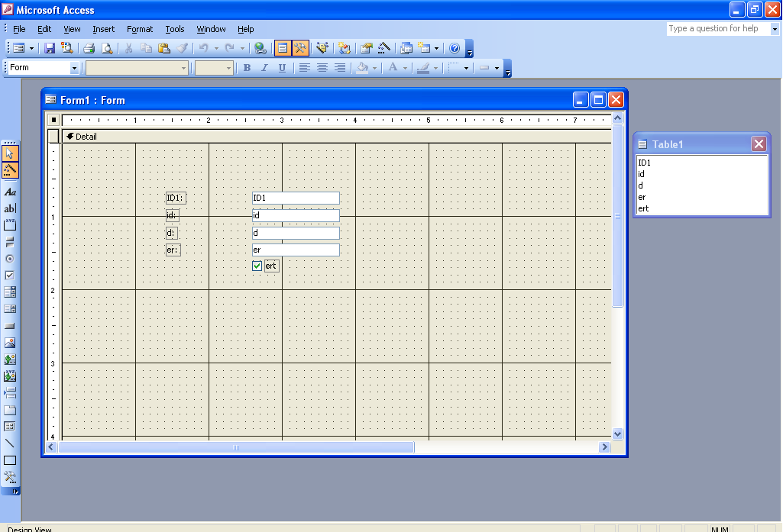
Task: Show the Database Window icon
Action: pos(406,48)
